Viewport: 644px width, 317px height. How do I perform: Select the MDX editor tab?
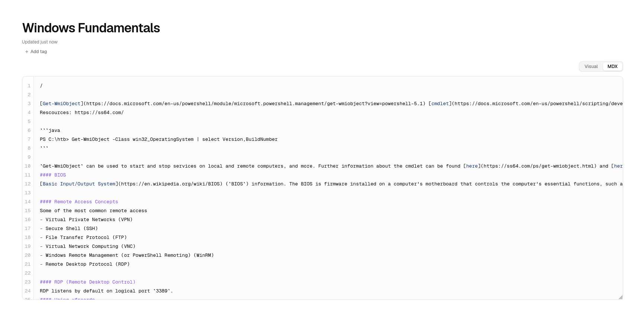[x=612, y=67]
